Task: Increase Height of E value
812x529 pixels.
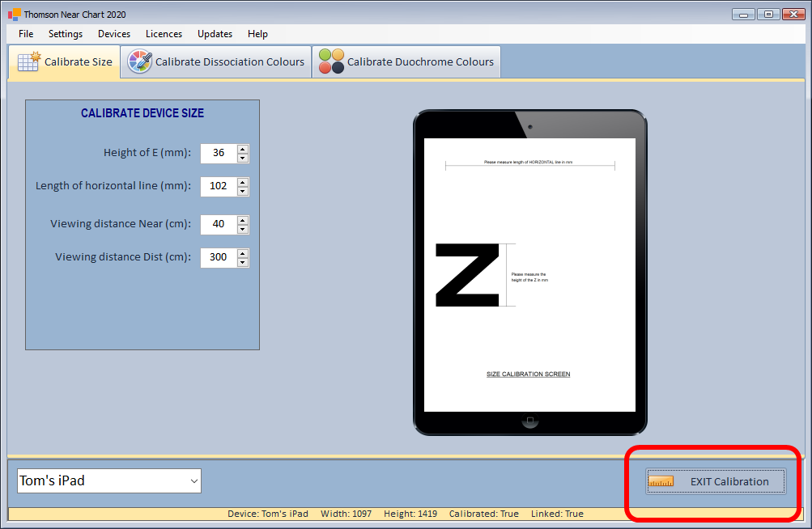Action: coord(243,149)
